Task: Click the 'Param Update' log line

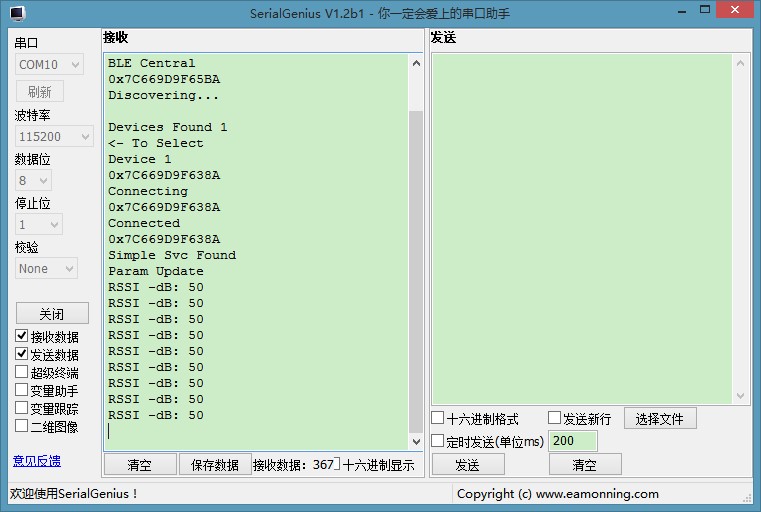Action: (156, 271)
